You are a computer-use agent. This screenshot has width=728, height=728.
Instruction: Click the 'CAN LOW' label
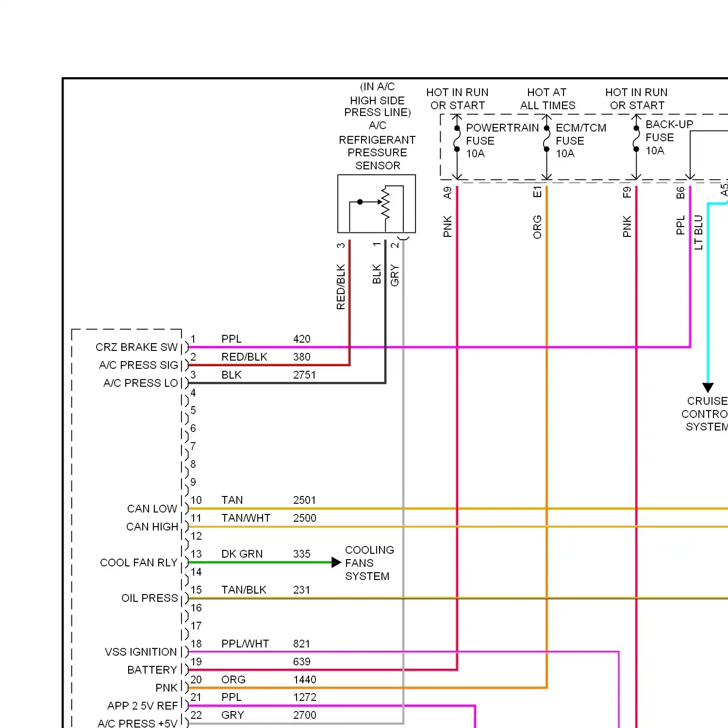coord(152,509)
